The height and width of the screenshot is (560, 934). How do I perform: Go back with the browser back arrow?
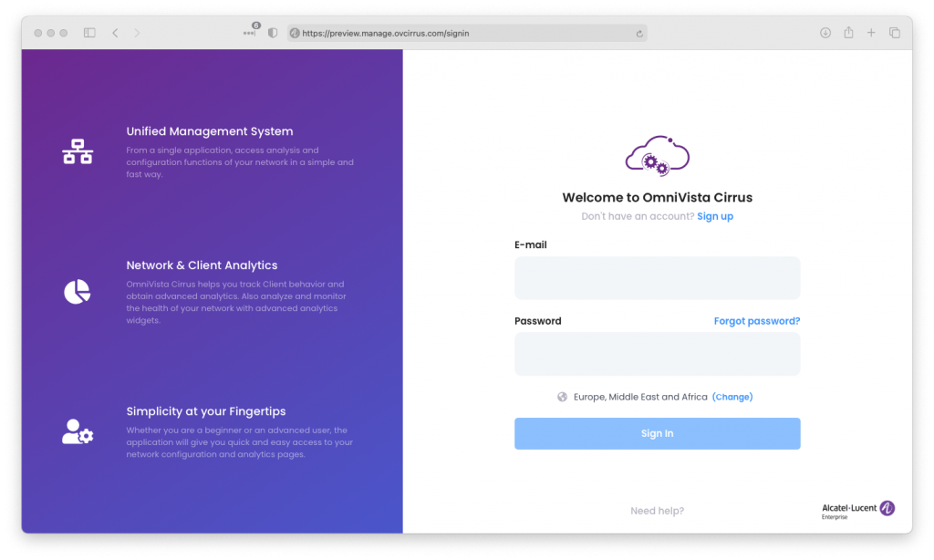pos(115,33)
